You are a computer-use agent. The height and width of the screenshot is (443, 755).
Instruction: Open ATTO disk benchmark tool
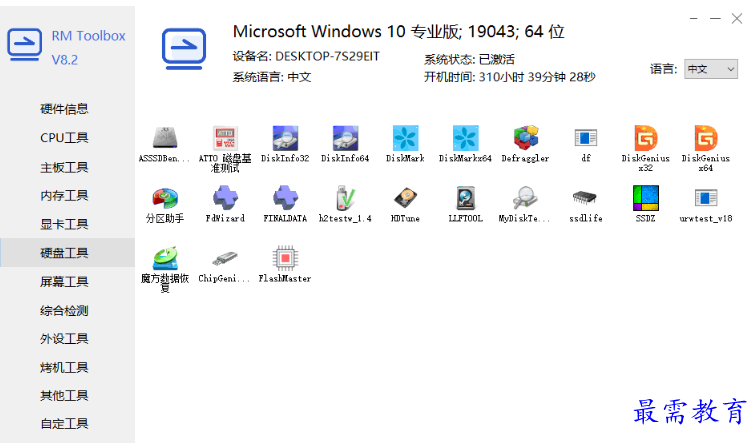click(225, 139)
